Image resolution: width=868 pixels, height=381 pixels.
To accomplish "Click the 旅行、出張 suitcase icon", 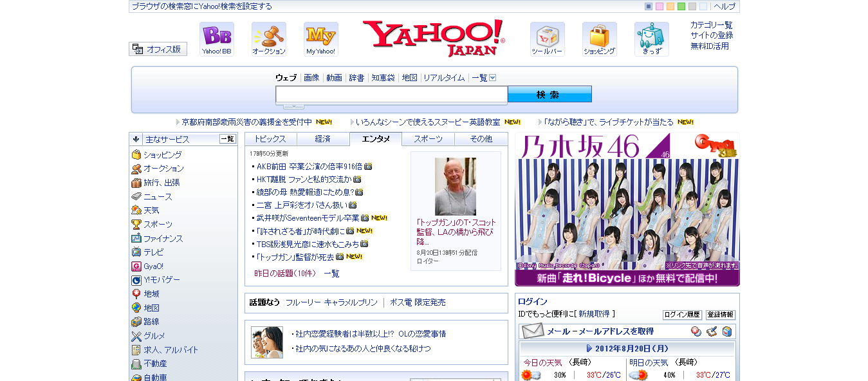I will (x=136, y=183).
